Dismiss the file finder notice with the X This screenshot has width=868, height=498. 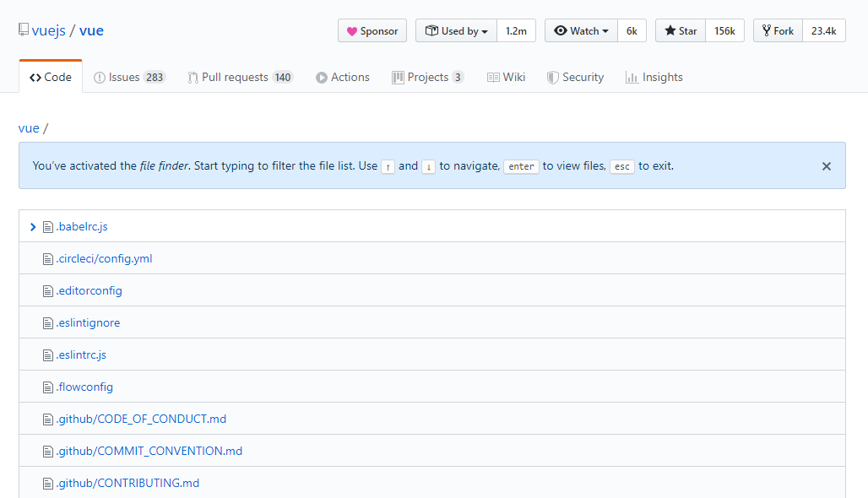[827, 166]
